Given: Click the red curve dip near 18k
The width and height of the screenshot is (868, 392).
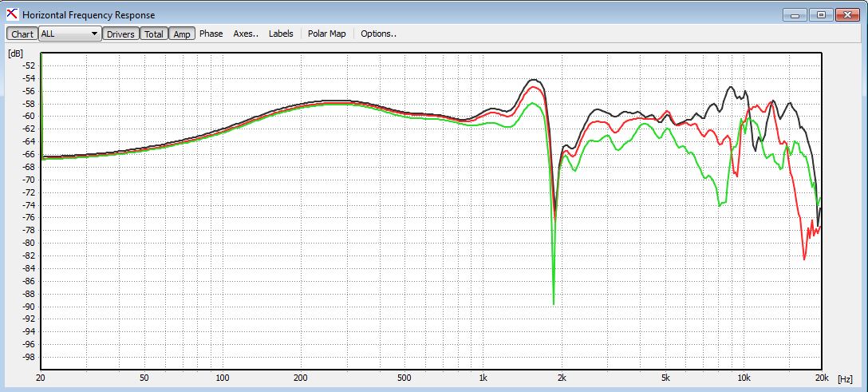Looking at the screenshot, I should [x=804, y=258].
